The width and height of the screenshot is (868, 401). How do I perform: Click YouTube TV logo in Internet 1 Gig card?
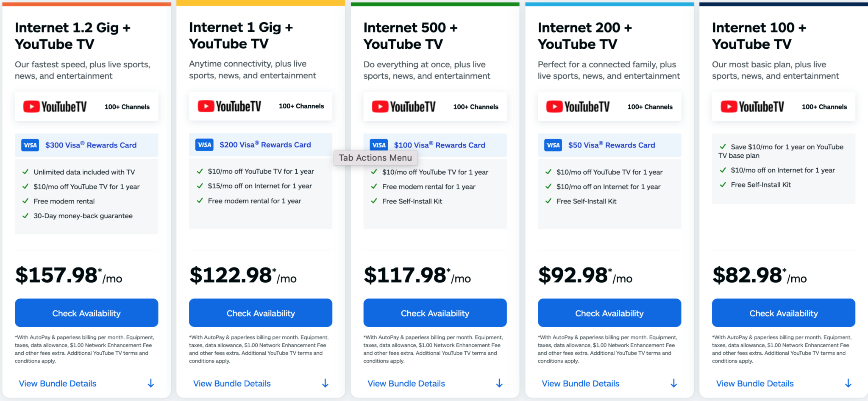pyautogui.click(x=229, y=106)
